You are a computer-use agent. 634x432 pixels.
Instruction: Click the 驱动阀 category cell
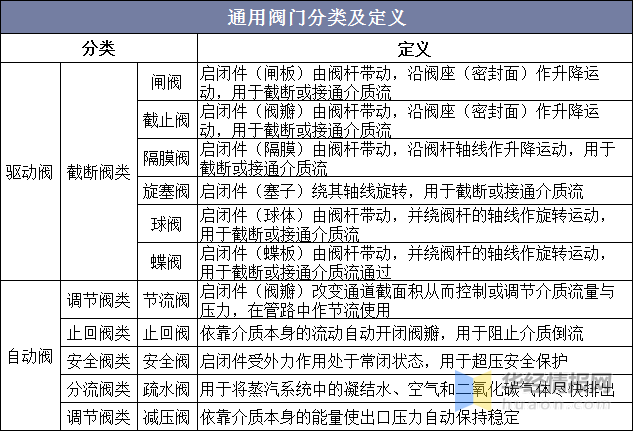(30, 172)
